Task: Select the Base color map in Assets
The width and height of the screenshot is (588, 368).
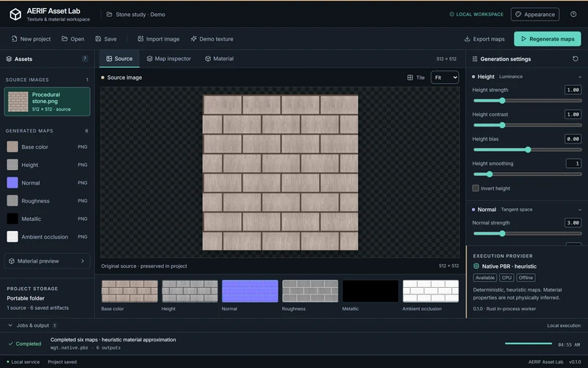Action: point(47,146)
